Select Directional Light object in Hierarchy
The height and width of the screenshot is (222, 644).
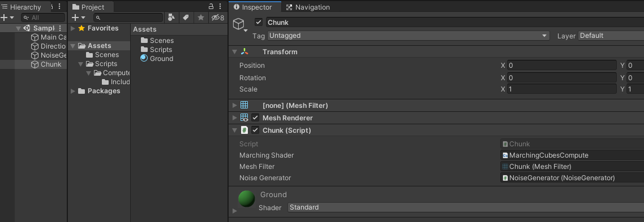click(x=49, y=46)
